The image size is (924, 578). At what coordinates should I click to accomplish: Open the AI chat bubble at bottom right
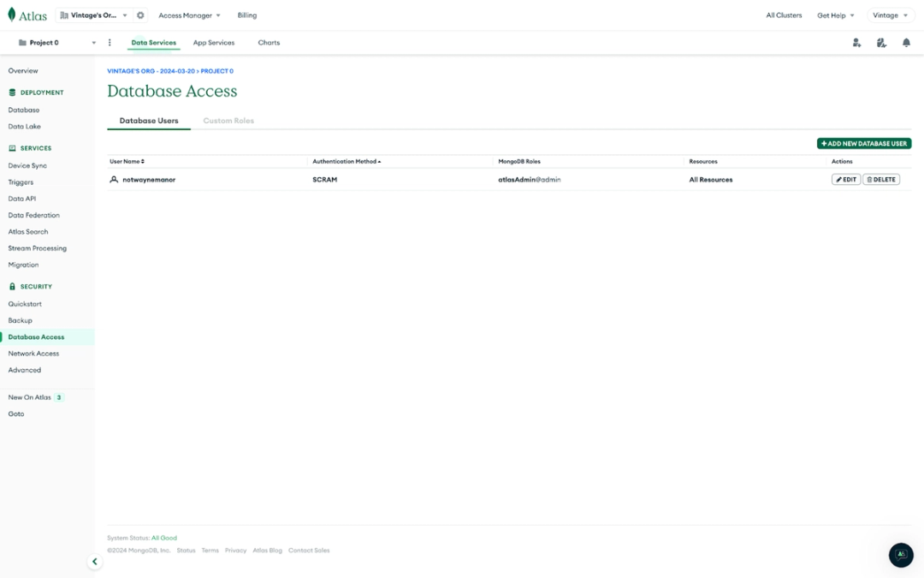[900, 555]
